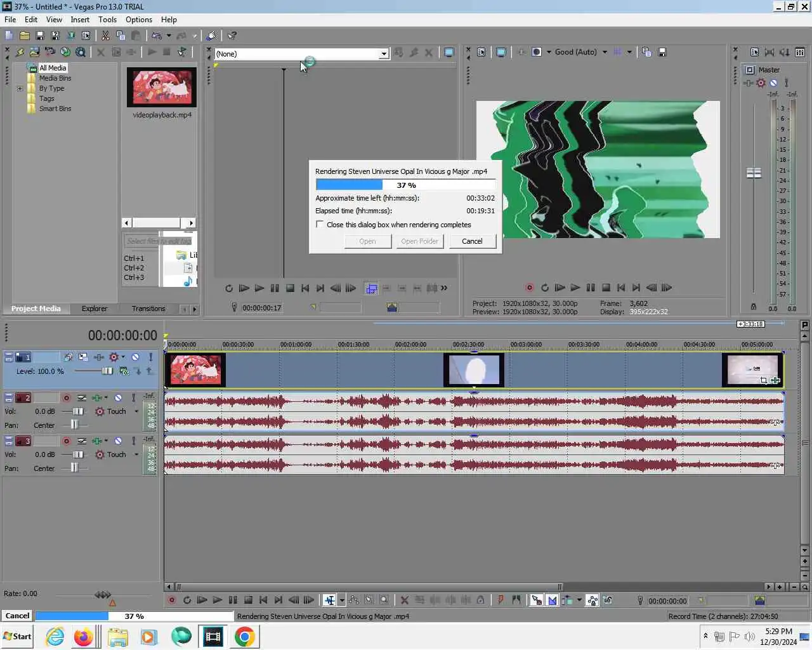Invert track 2 phase
Screen dimensions: 812x650
[82, 398]
